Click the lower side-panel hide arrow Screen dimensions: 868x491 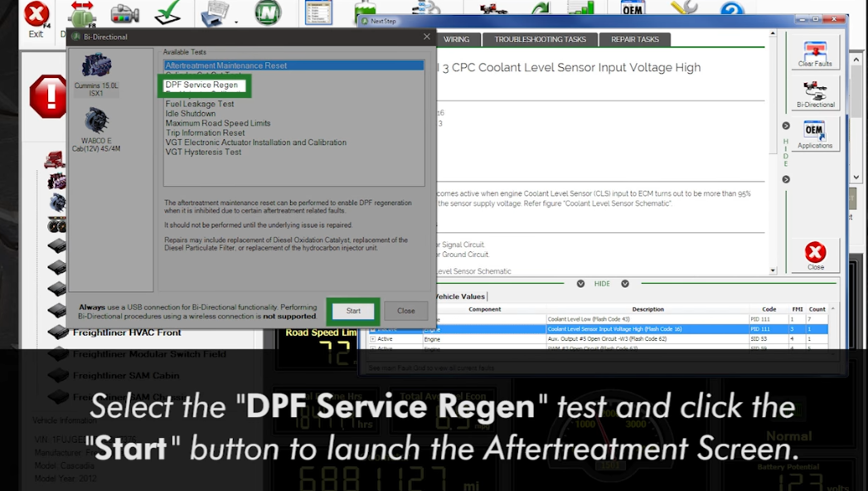pos(786,179)
